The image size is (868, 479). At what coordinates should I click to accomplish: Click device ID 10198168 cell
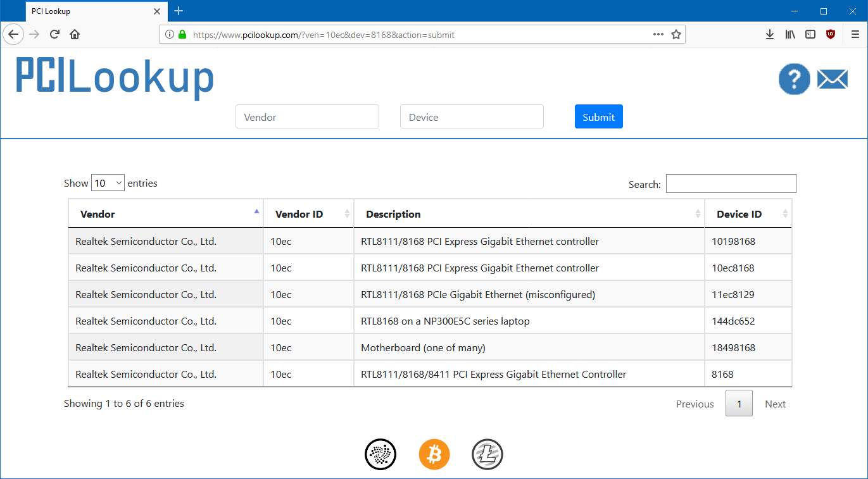click(x=748, y=241)
